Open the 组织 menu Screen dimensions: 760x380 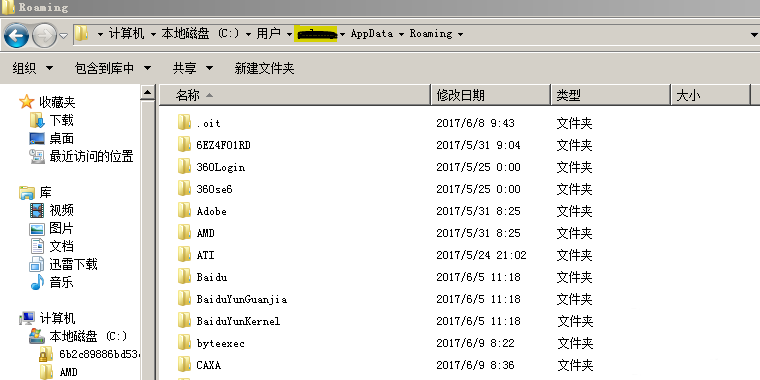[32, 68]
